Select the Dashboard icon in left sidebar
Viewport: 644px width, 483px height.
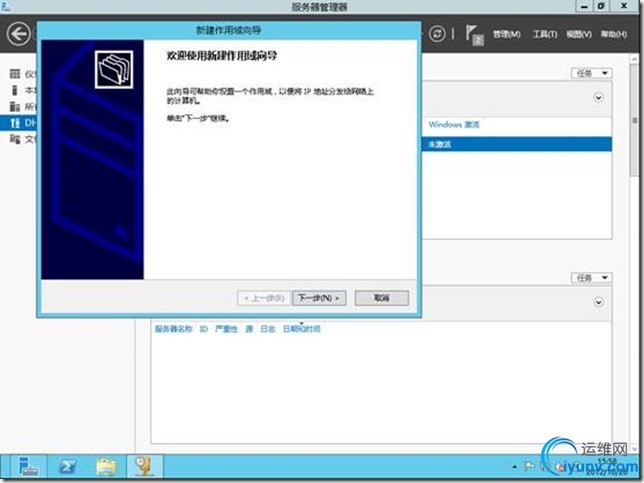tap(15, 74)
